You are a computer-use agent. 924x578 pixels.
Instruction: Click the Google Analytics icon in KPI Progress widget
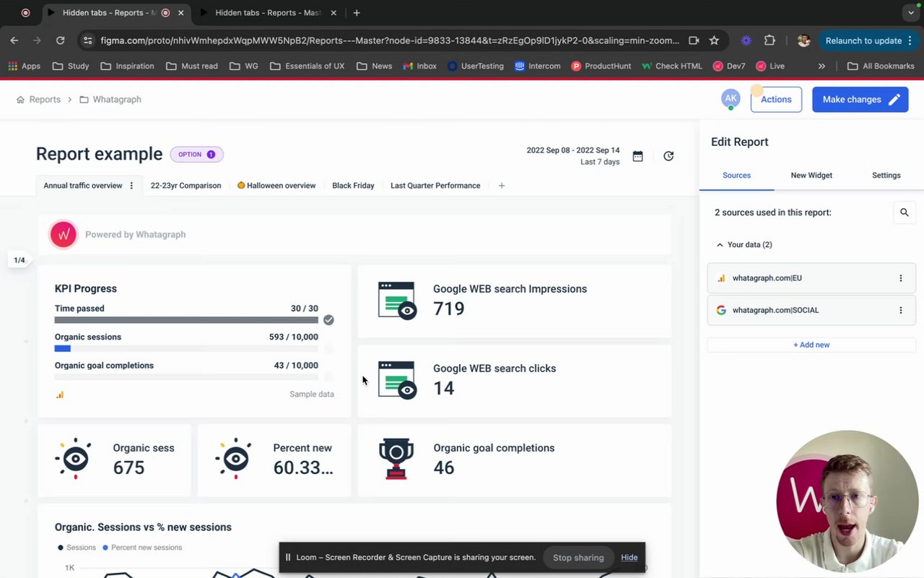[x=60, y=394]
